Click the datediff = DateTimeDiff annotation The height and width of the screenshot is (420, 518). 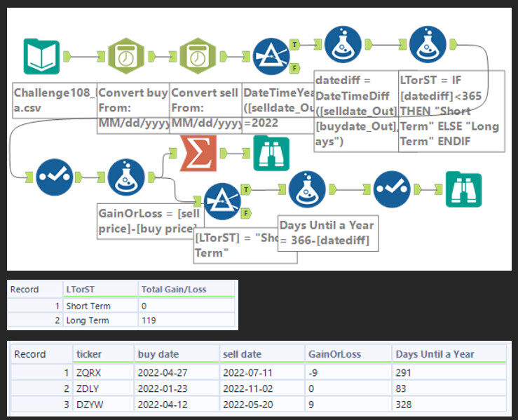tap(356, 111)
